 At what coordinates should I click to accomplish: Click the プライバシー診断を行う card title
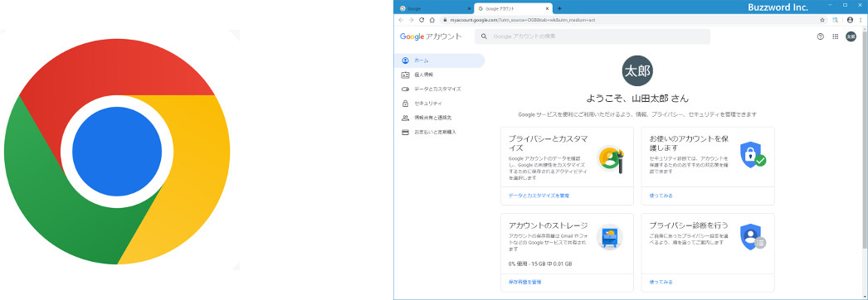click(x=689, y=225)
